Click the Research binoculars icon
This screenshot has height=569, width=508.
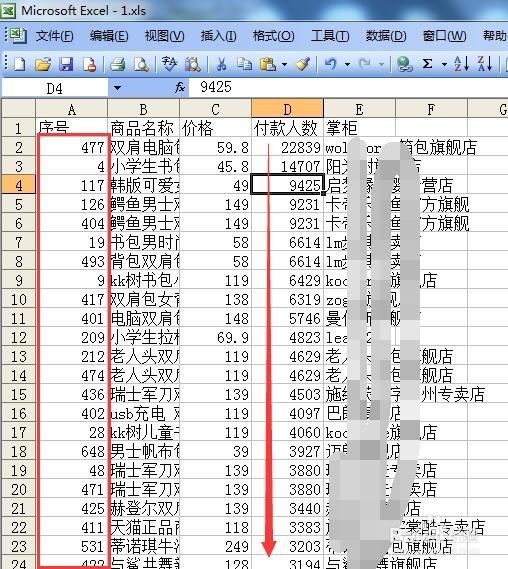coord(193,65)
